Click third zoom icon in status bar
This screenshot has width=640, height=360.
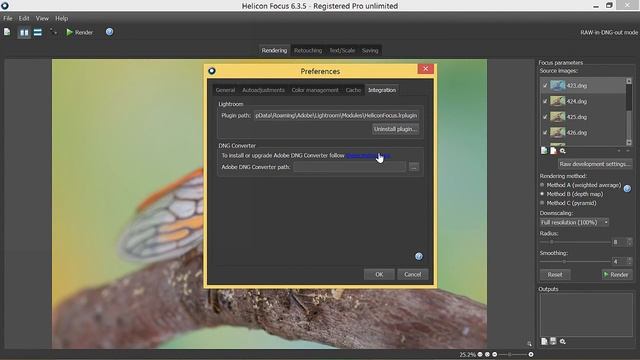[x=495, y=354]
